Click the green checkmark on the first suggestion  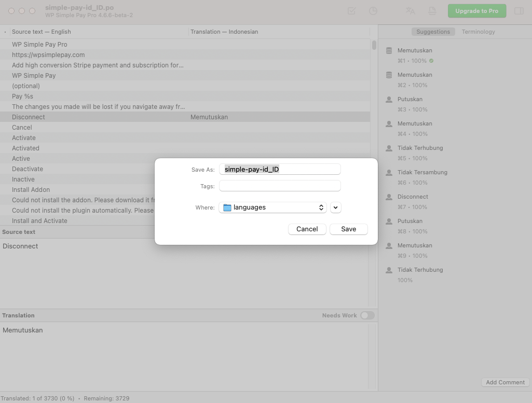tap(432, 61)
